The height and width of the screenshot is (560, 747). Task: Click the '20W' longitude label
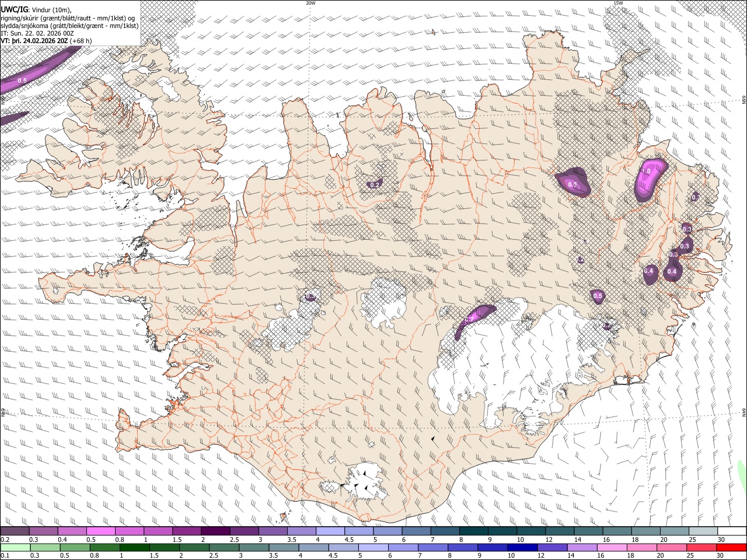pyautogui.click(x=310, y=2)
